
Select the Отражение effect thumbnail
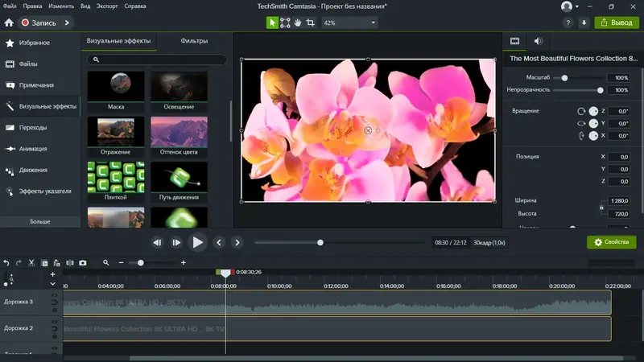tap(116, 130)
